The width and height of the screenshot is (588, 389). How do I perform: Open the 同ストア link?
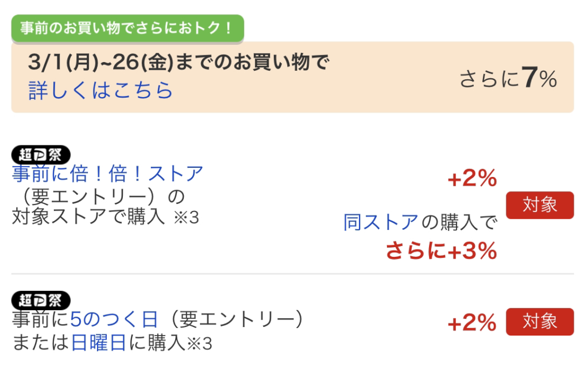pyautogui.click(x=381, y=222)
